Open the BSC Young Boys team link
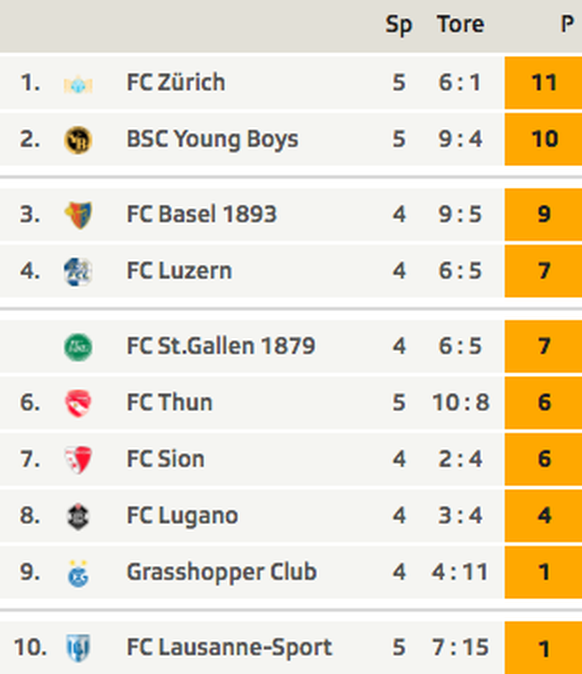 pos(212,139)
